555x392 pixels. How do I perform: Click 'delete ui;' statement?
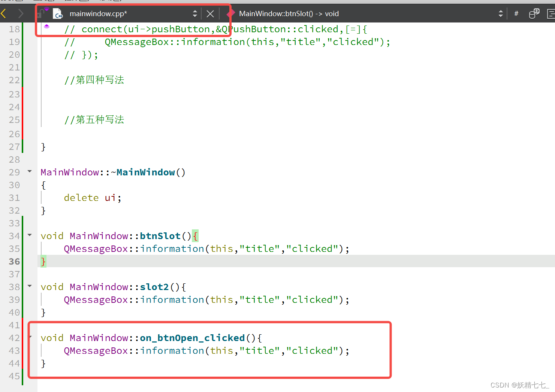[x=93, y=197]
